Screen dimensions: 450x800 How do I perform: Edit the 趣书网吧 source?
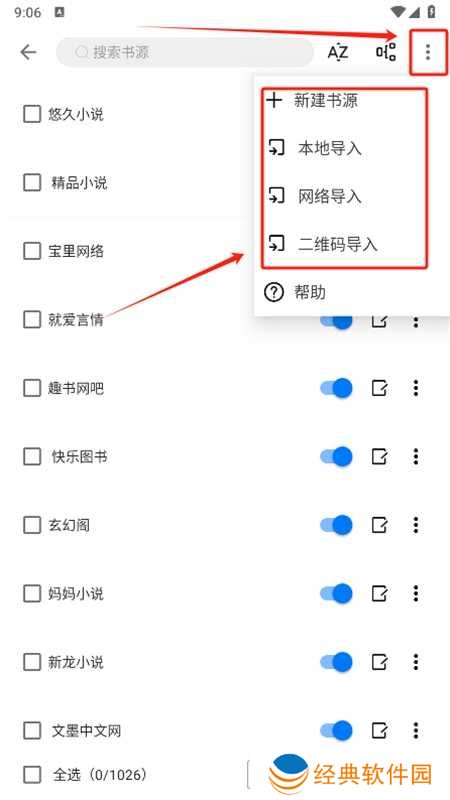point(379,388)
